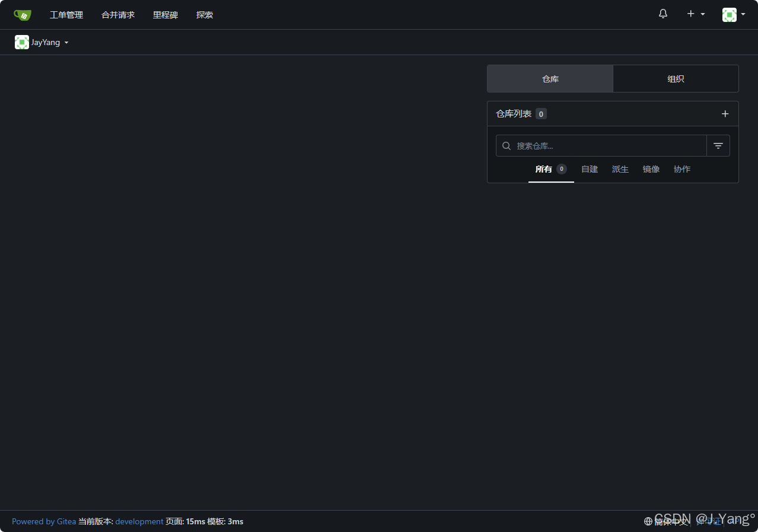Click the JayYang avatar beside the username
The height and width of the screenshot is (532, 758).
[x=22, y=42]
